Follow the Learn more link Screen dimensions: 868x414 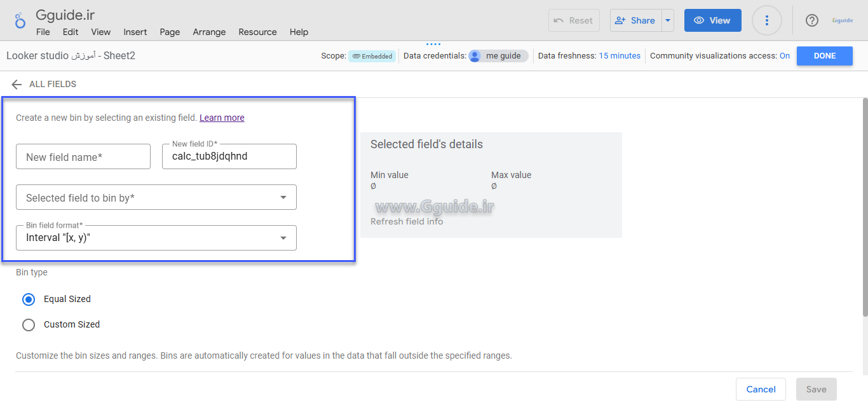click(x=222, y=118)
